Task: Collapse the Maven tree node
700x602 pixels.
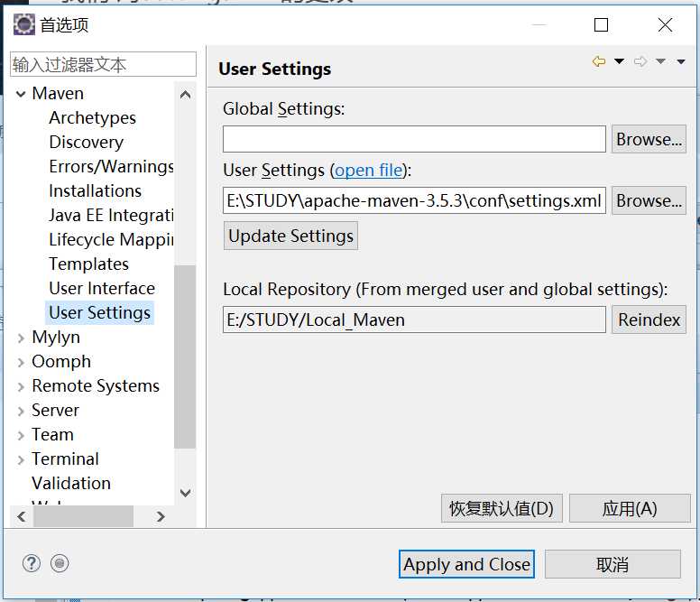Action: (21, 94)
